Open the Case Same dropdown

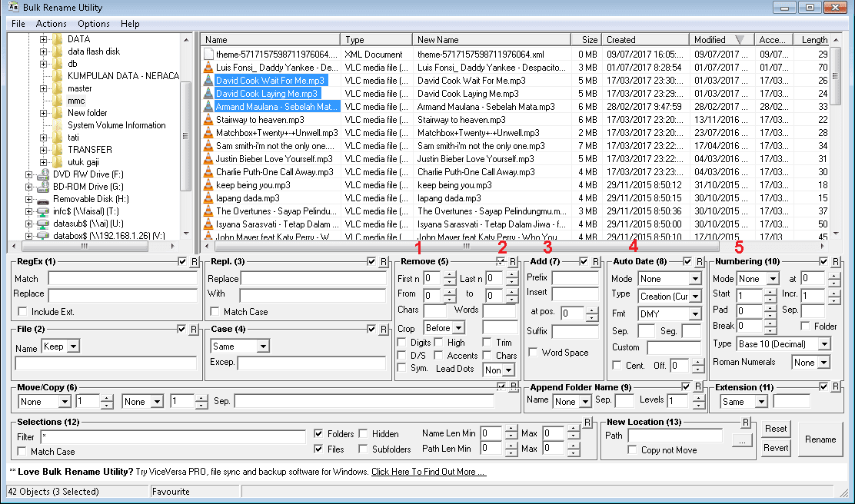pyautogui.click(x=240, y=346)
